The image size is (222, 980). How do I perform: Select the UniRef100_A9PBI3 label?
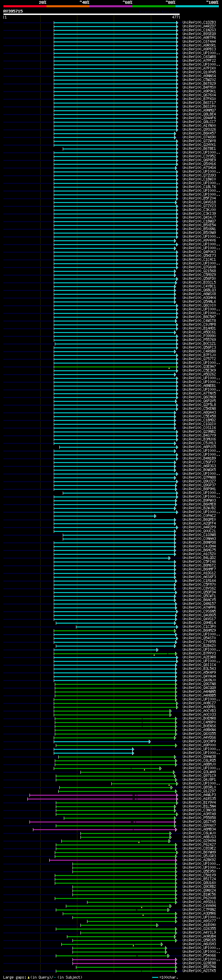pos(199,49)
